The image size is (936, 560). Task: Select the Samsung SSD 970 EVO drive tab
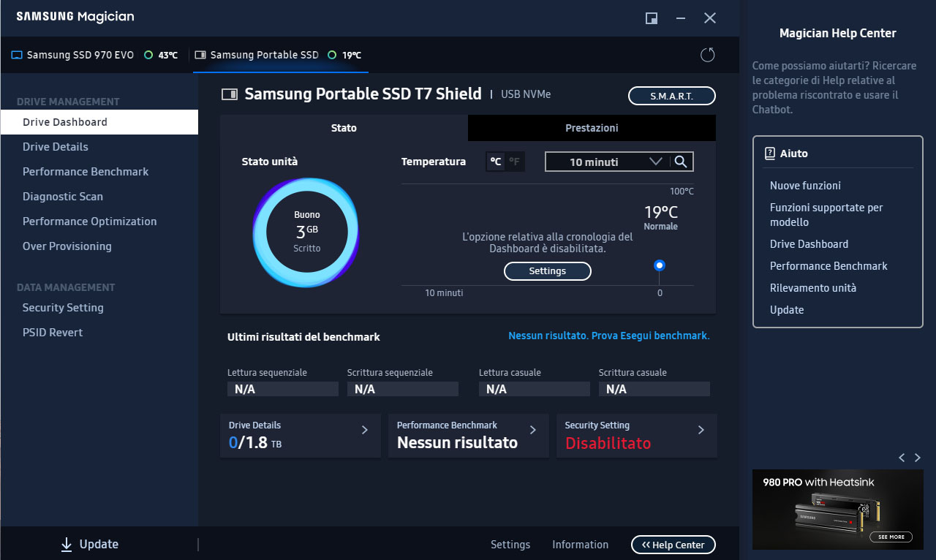click(x=94, y=55)
